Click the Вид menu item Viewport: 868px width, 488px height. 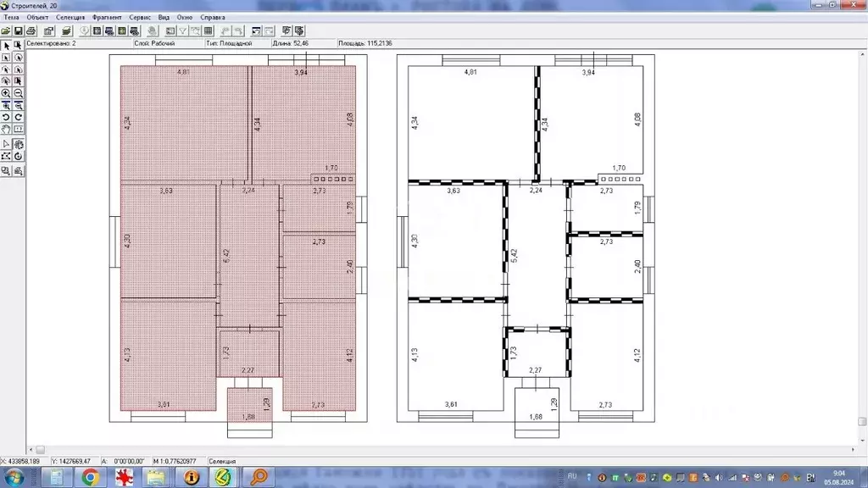click(x=164, y=17)
